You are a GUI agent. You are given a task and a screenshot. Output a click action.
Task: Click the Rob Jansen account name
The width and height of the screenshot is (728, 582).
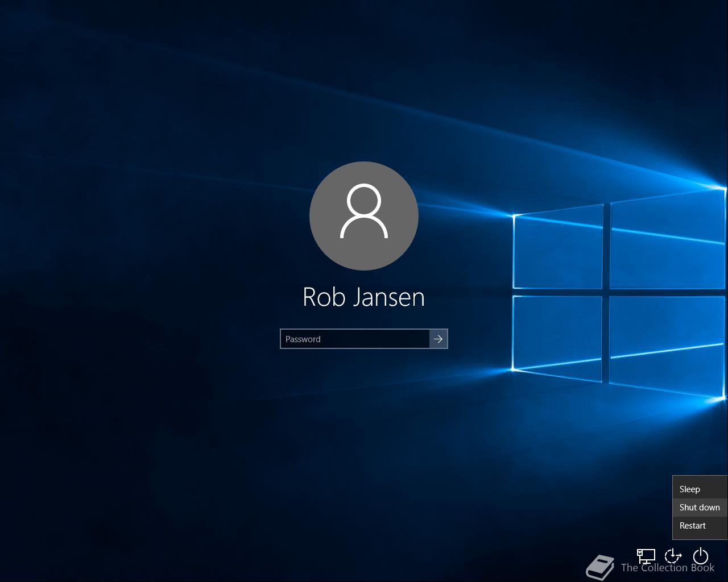coord(364,297)
